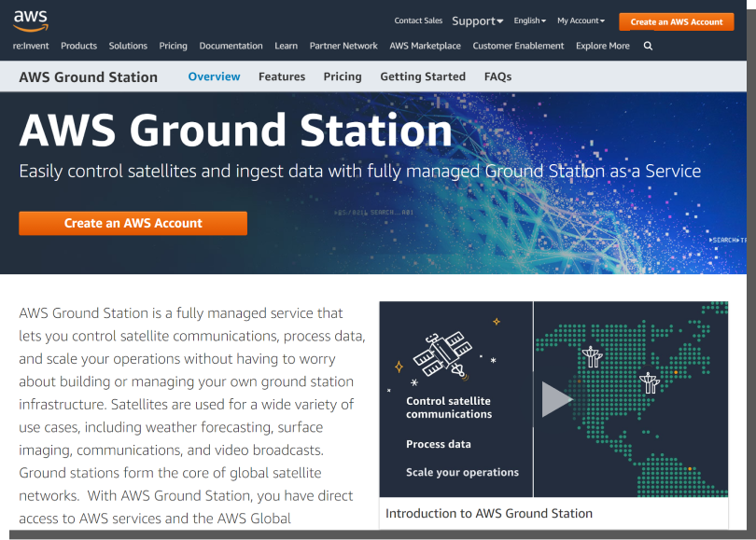Click 'Introduction to AWS Ground Station' caption
Screen dimensions: 756x540
pyautogui.click(x=489, y=514)
